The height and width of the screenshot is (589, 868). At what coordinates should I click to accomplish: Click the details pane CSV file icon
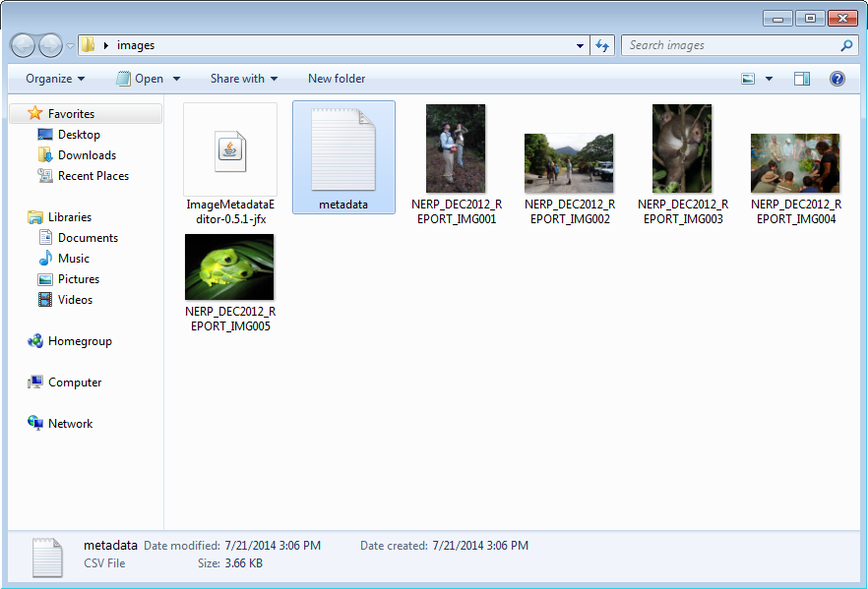[47, 558]
